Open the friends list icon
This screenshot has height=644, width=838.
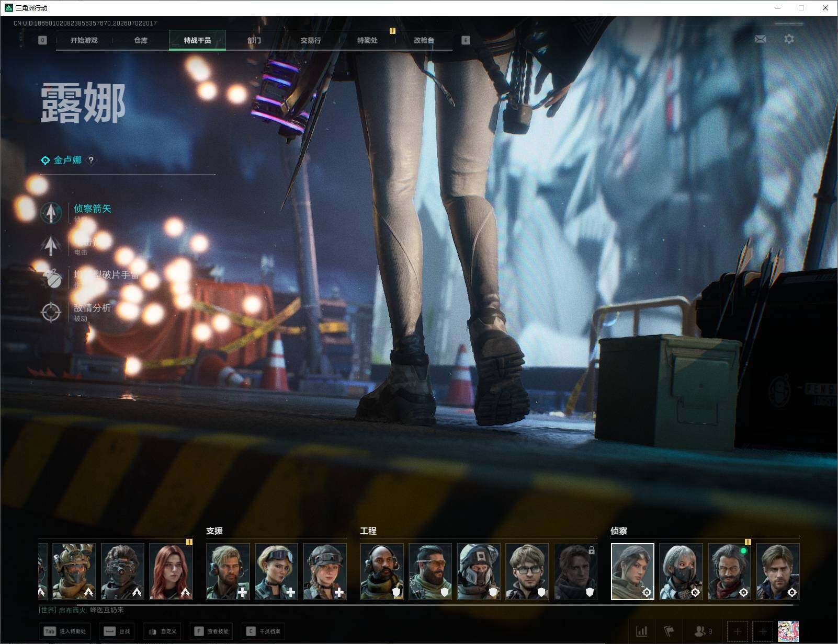coord(703,631)
